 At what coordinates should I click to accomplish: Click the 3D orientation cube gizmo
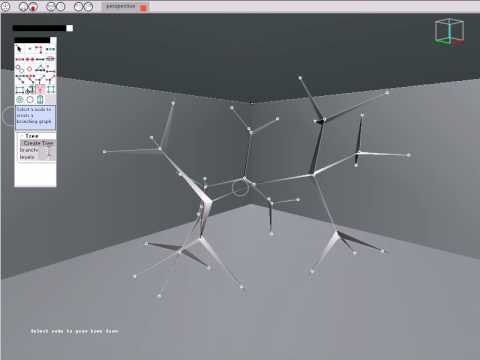[449, 32]
